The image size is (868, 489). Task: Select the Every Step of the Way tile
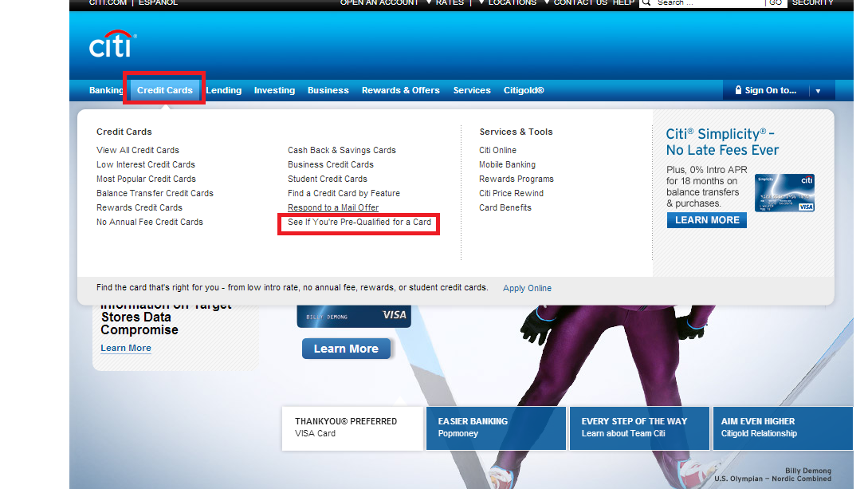[x=639, y=428]
